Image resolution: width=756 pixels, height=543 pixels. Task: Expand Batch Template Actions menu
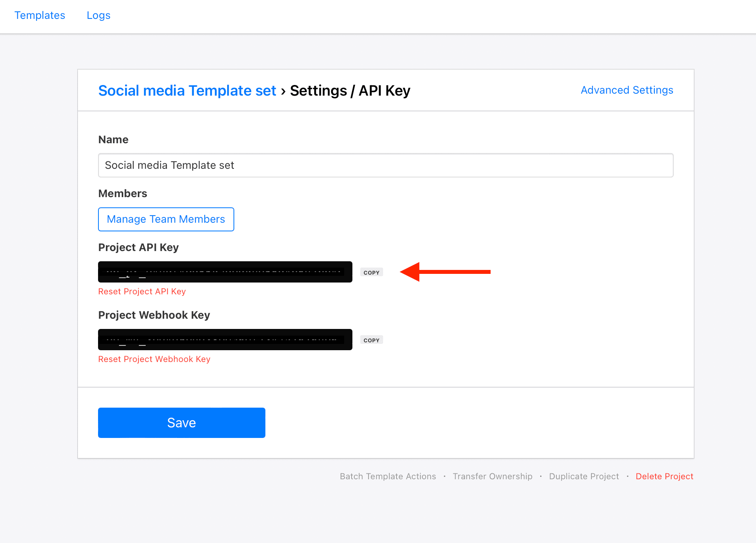coord(388,476)
